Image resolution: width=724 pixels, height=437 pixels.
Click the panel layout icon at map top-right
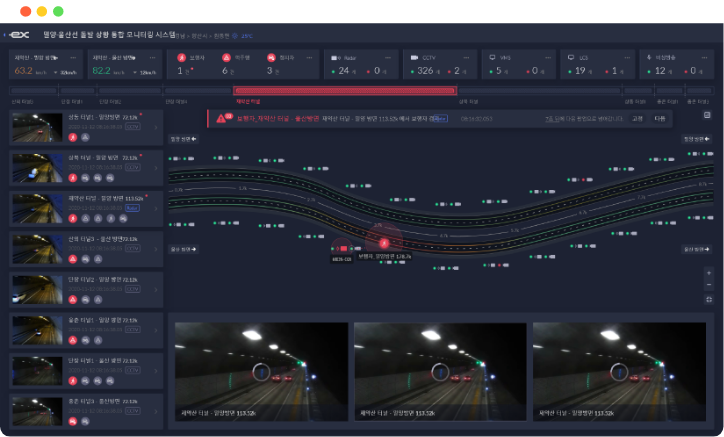pos(707,115)
